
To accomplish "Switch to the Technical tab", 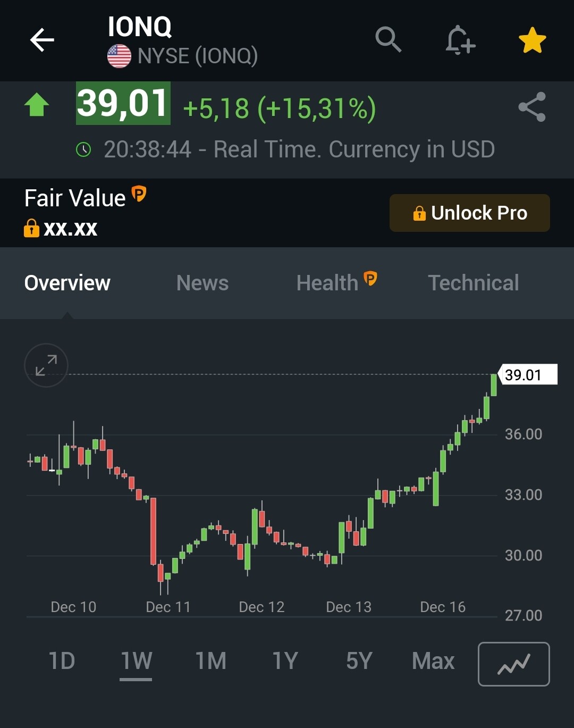I will coord(474,283).
